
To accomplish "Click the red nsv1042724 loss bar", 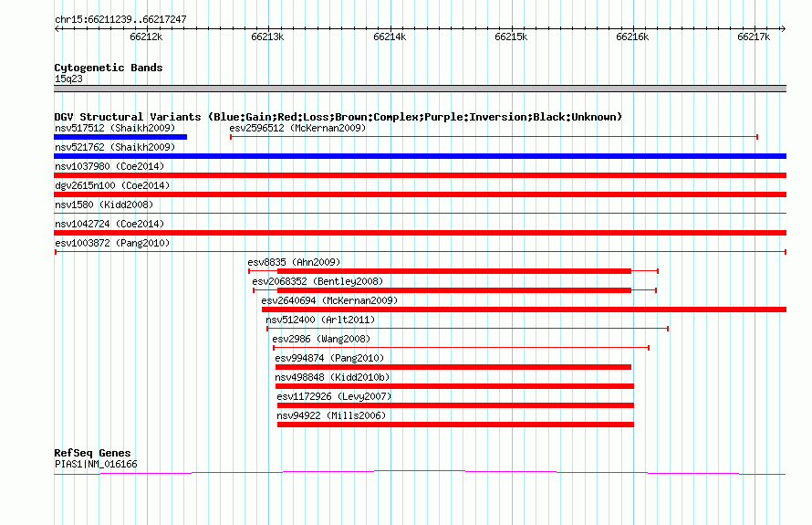I will point(420,233).
